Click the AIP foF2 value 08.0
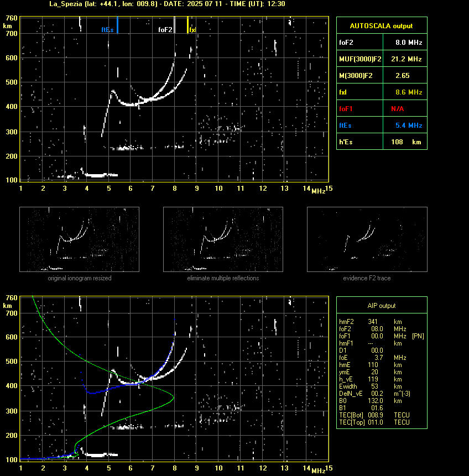 (x=377, y=329)
